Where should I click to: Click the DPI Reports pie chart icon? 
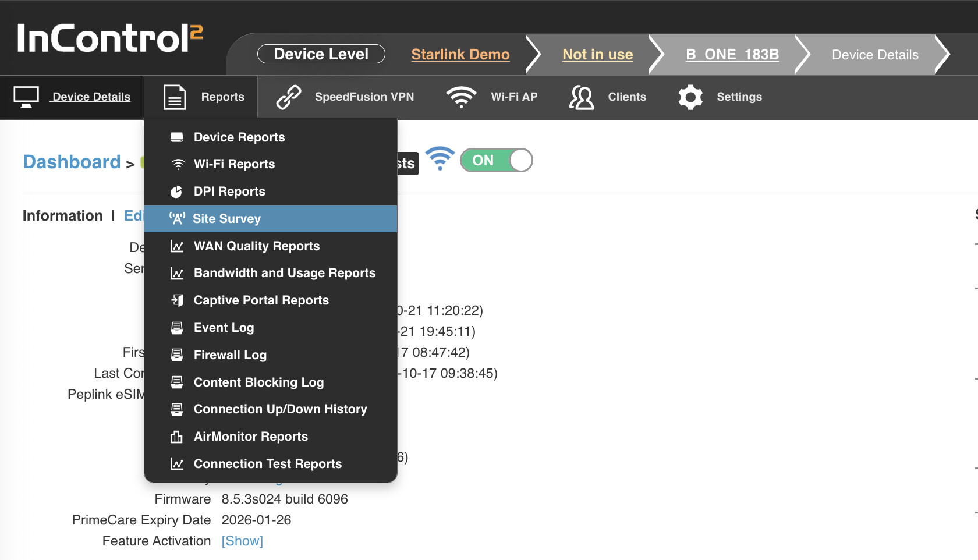pyautogui.click(x=176, y=192)
